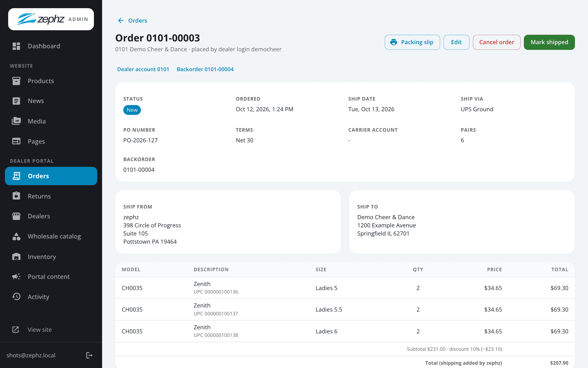Click the Orders receipt icon in sidebar
Screen dimensions: 588x368
(16, 176)
